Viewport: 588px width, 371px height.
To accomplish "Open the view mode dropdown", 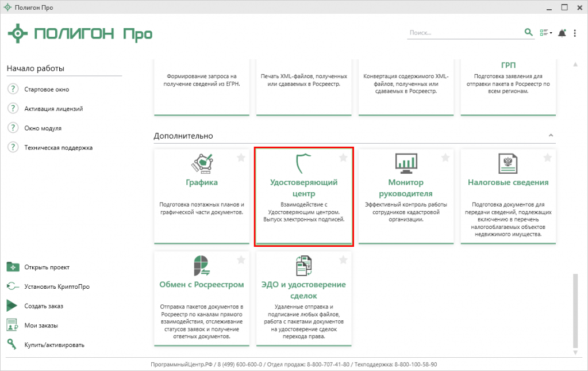I will click(x=545, y=33).
